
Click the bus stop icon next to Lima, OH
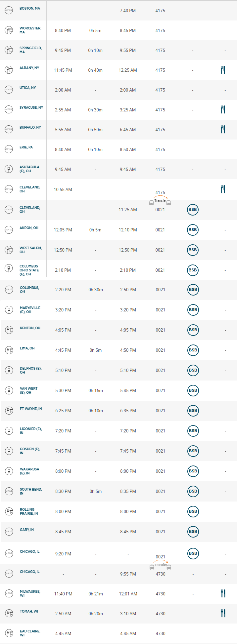click(x=9, y=350)
